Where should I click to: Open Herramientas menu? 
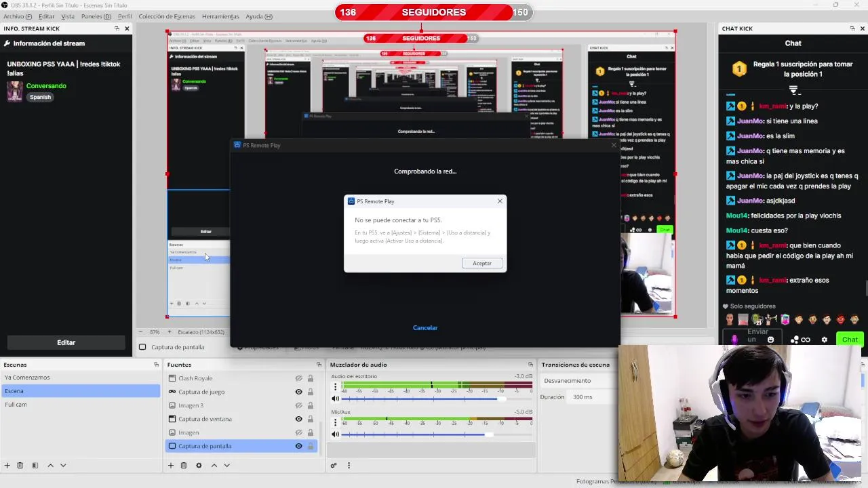click(x=220, y=16)
